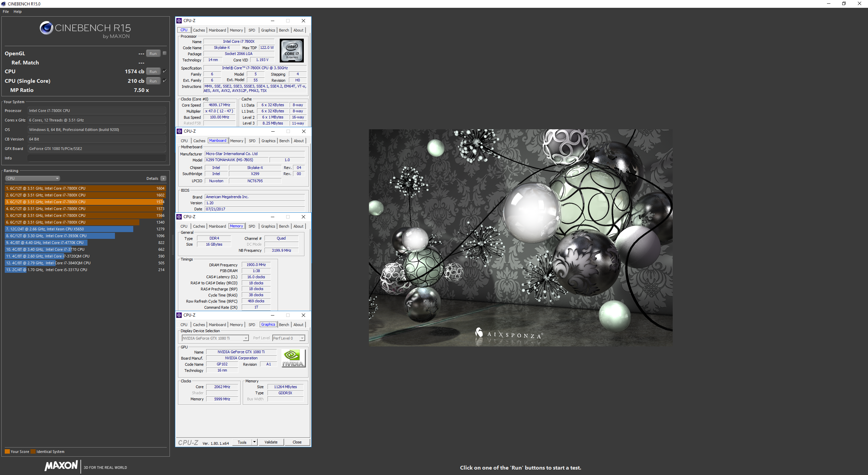This screenshot has height=475, width=868.
Task: Click the Processor field 'Intel Core i7-7800X CPU'
Action: [97, 111]
